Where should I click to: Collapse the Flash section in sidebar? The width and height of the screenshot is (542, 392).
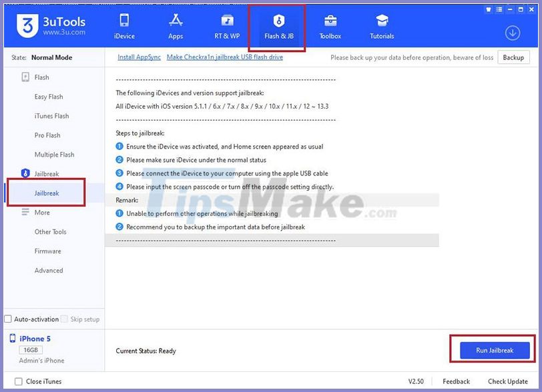tap(40, 77)
